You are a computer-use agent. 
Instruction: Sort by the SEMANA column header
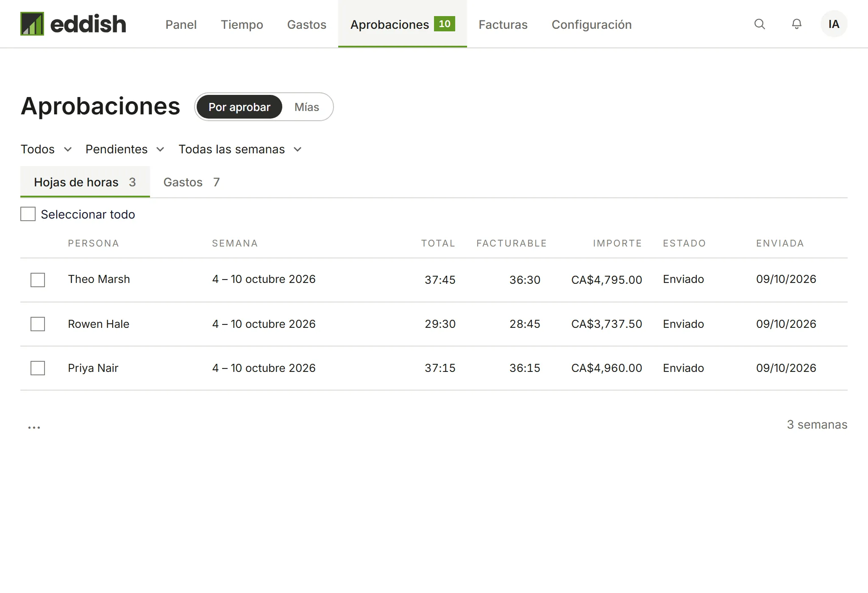235,243
